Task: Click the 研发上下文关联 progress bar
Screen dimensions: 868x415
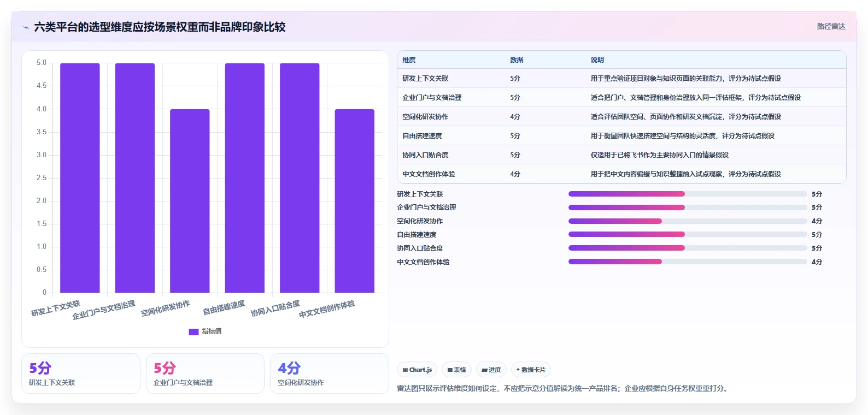Action: pos(688,194)
